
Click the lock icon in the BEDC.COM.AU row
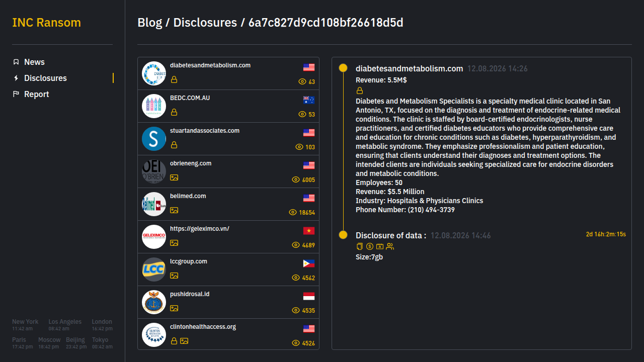pos(174,112)
